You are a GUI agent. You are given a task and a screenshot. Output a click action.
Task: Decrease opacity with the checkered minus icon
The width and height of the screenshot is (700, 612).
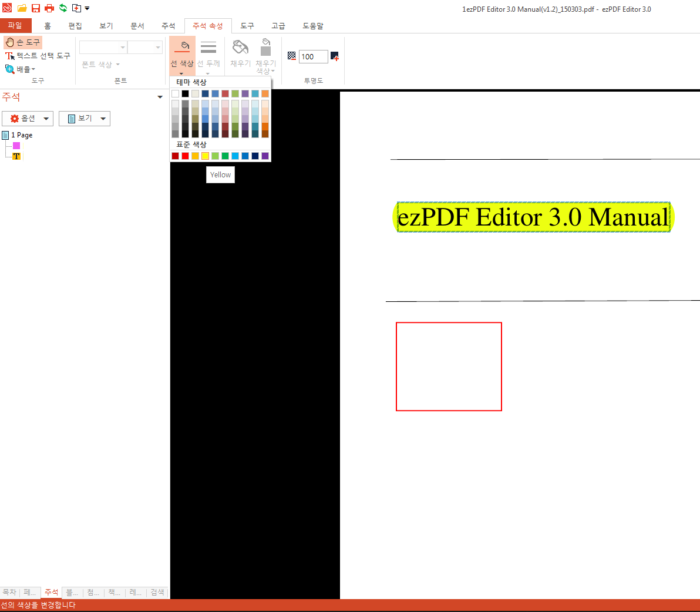point(291,56)
